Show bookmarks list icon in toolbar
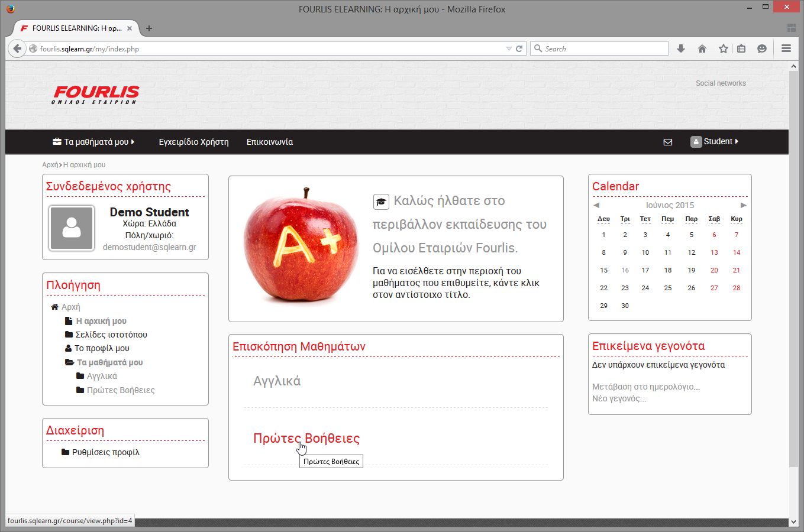The height and width of the screenshot is (532, 804). [x=741, y=48]
